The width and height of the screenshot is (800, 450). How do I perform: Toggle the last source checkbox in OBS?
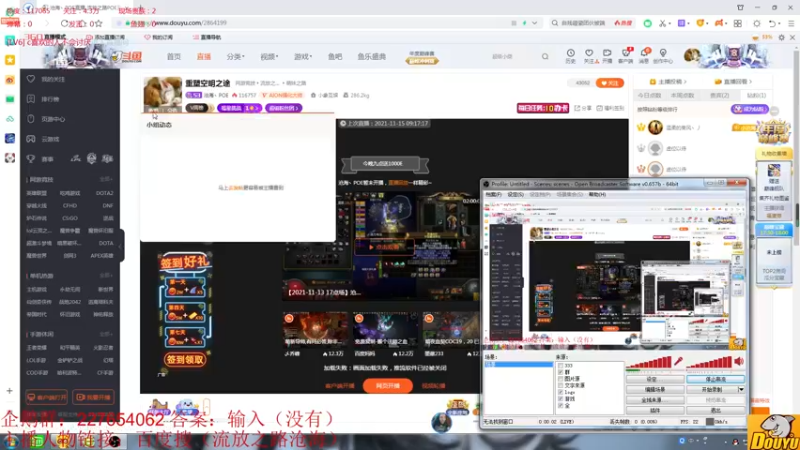coord(560,406)
